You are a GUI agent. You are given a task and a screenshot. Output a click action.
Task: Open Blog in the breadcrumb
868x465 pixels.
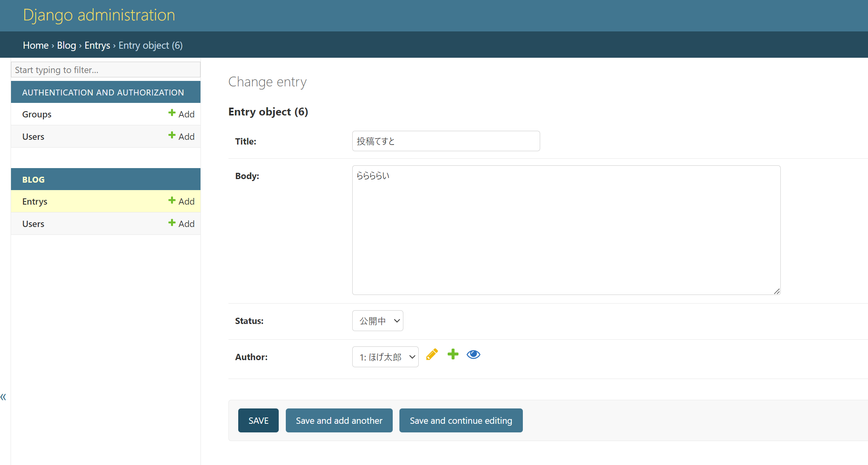click(66, 45)
